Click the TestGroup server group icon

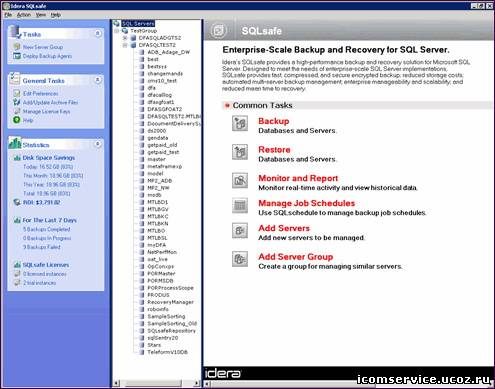coord(125,31)
